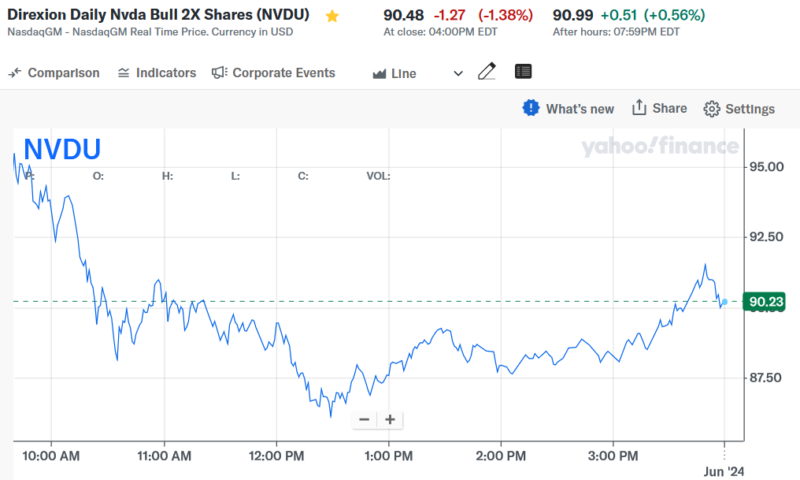Open the Comparison tool

point(55,73)
